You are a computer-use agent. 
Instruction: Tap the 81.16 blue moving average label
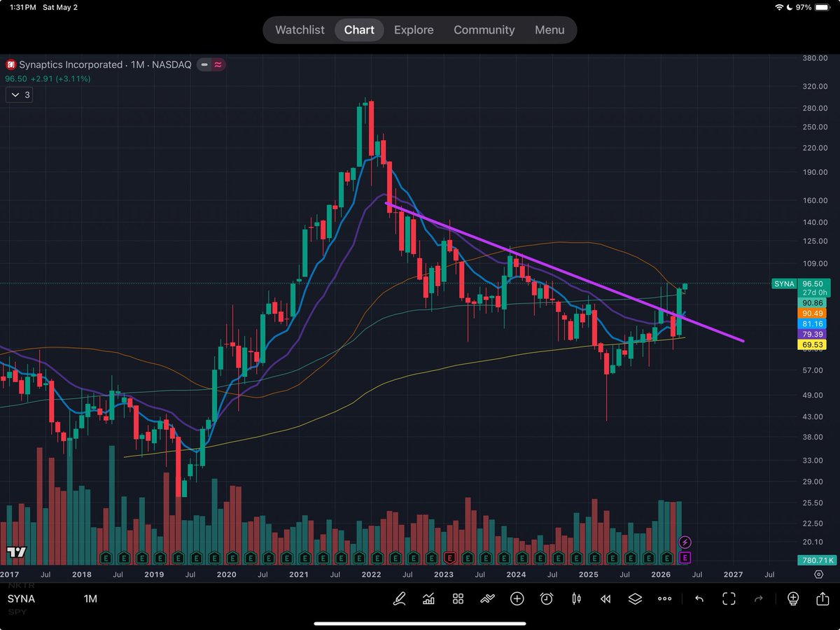813,324
